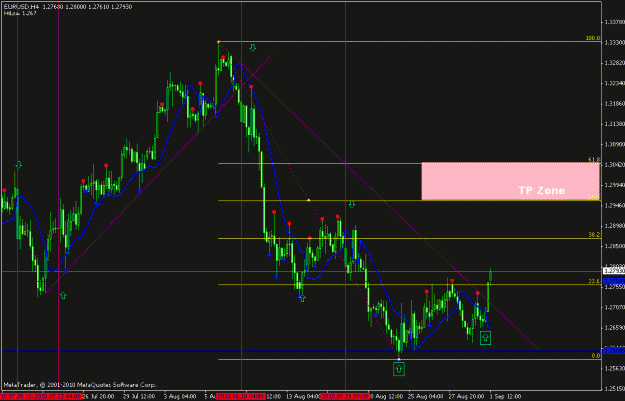Select the HiLow 1.267 indicator label

tap(20, 13)
